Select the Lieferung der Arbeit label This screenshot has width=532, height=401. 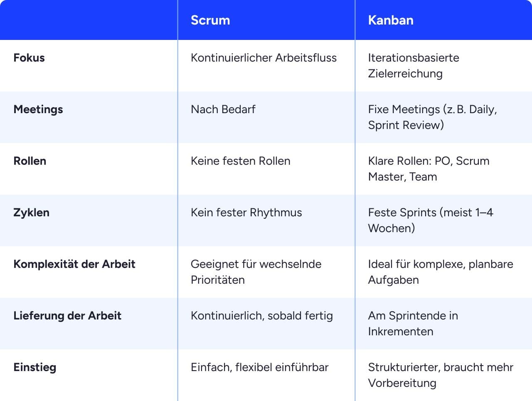[x=67, y=316]
